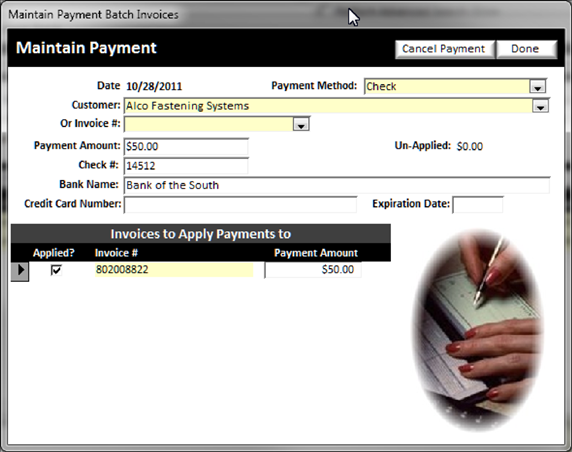The image size is (572, 452).
Task: Click the Check # field with 14512
Action: point(186,166)
